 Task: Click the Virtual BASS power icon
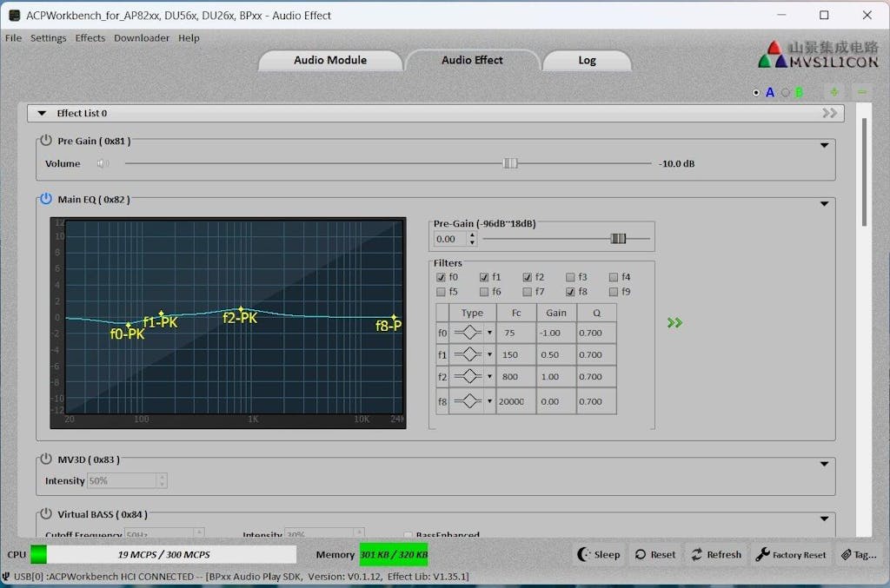pos(44,514)
